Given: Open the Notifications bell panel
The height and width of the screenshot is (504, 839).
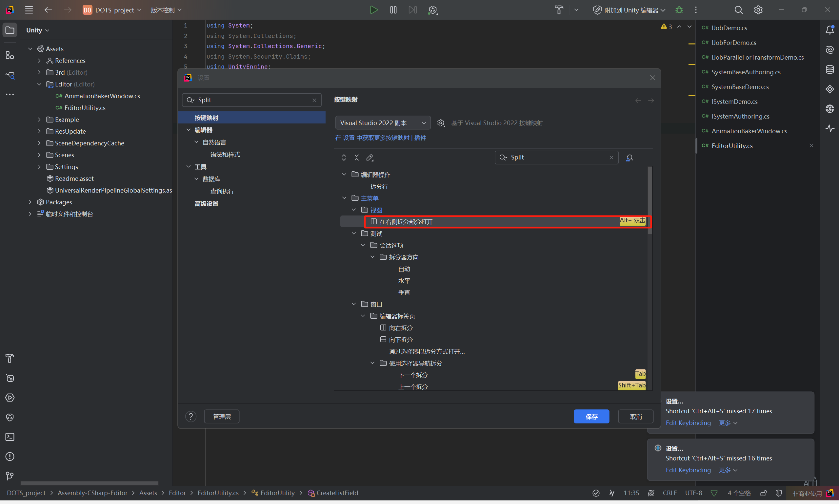Looking at the screenshot, I should 829,30.
